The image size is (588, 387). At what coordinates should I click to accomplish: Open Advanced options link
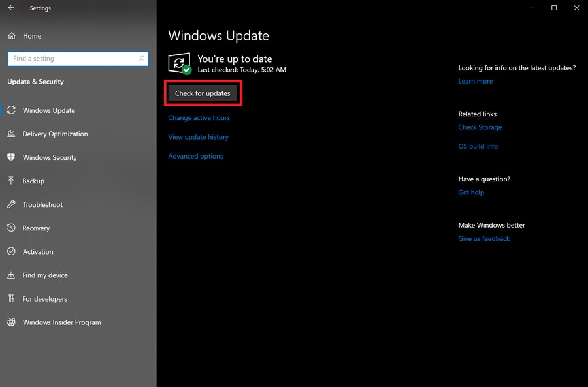pos(195,156)
